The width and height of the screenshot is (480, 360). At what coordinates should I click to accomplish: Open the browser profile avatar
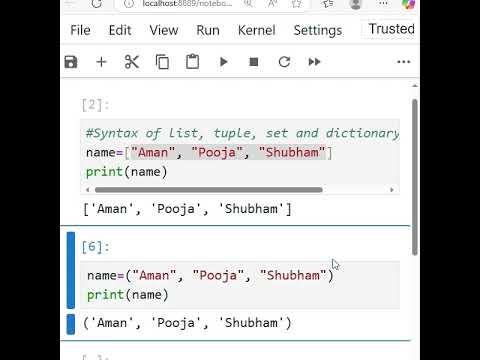[x=356, y=4]
